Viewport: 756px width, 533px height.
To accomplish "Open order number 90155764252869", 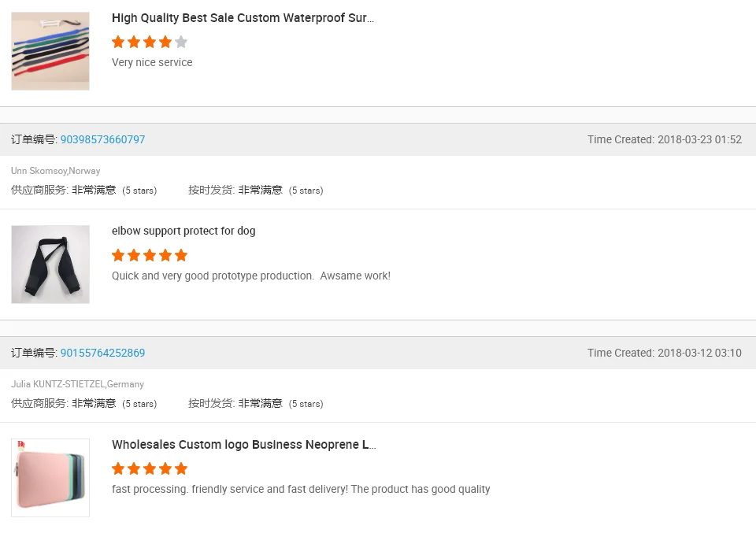I will tap(102, 353).
